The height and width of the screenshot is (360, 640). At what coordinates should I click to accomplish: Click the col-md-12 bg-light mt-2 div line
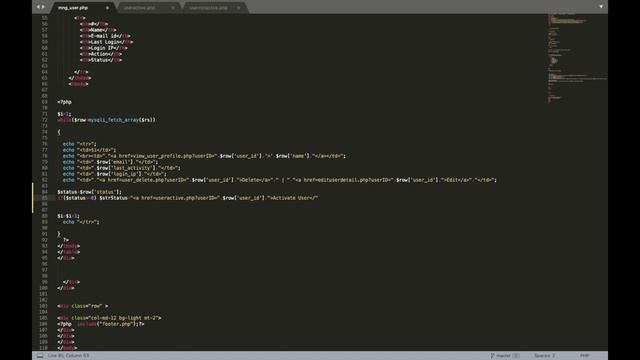[x=109, y=318]
